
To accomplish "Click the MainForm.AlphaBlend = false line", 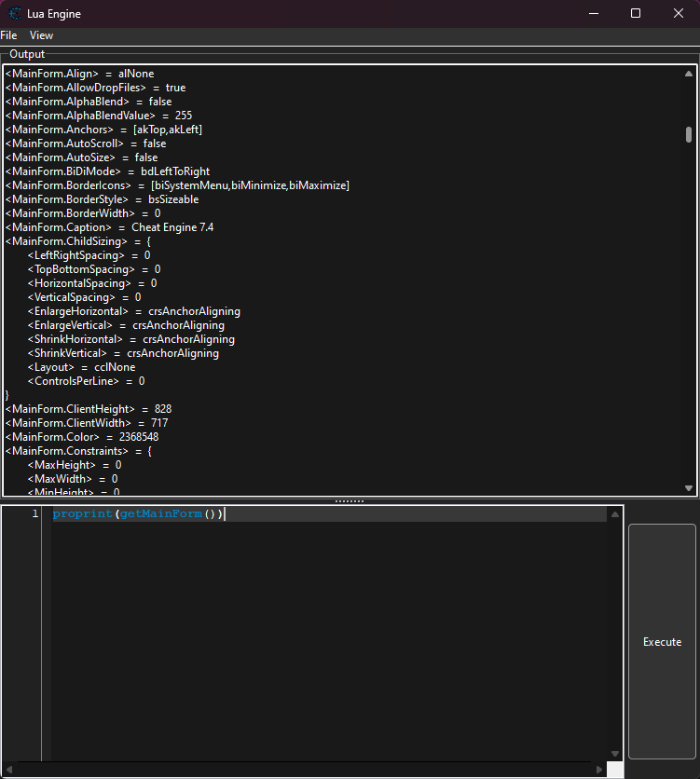I will [x=89, y=102].
